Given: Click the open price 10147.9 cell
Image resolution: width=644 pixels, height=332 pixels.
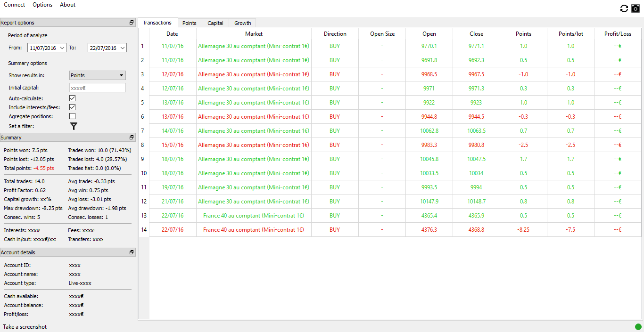Looking at the screenshot, I should 429,202.
